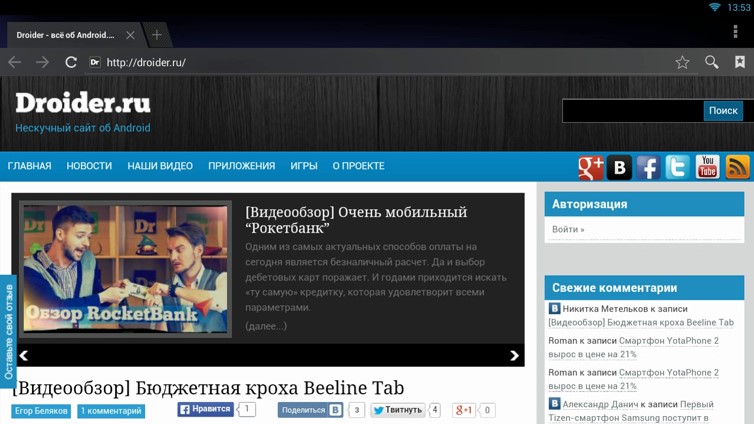
Task: Click the (далее...) read more link
Action: [266, 326]
